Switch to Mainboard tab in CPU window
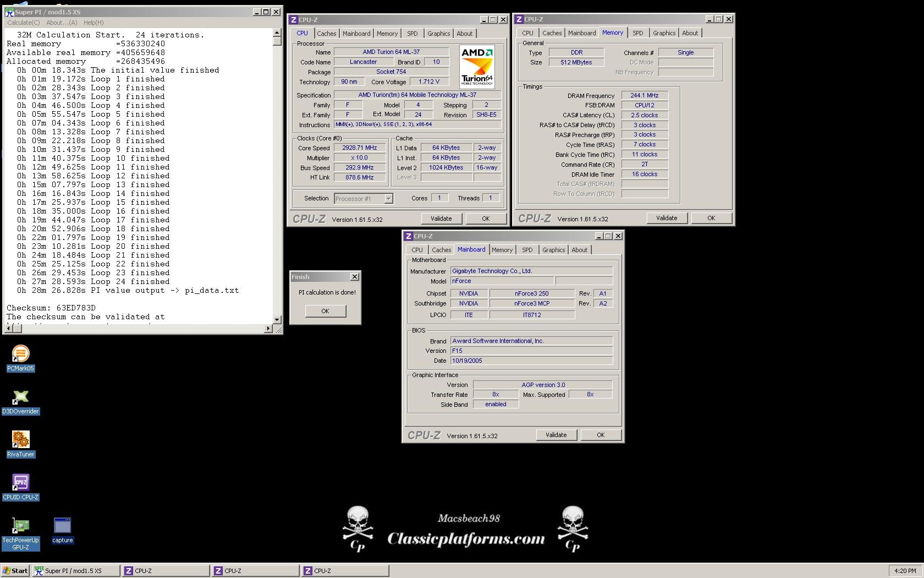Screen dimensions: 924x578 pos(356,34)
